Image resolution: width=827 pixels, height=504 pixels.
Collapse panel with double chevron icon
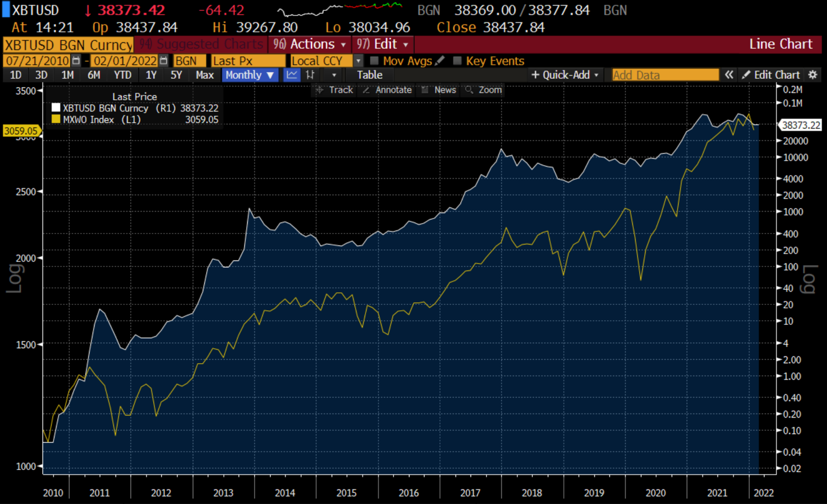(x=729, y=75)
